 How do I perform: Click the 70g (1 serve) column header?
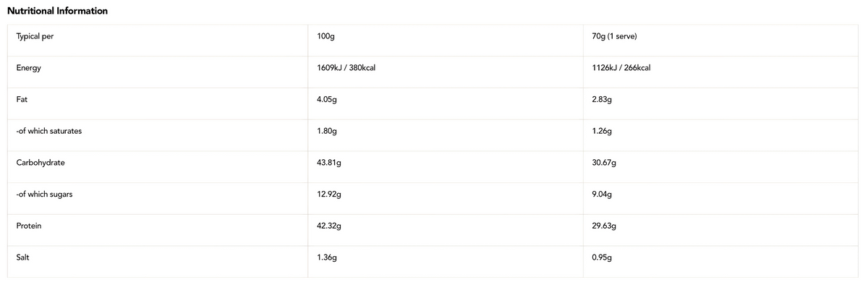(x=614, y=36)
